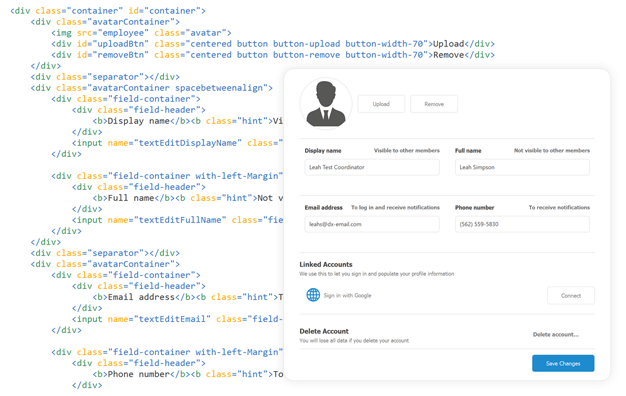Click the Remove avatar button
The width and height of the screenshot is (626, 396).
point(434,104)
